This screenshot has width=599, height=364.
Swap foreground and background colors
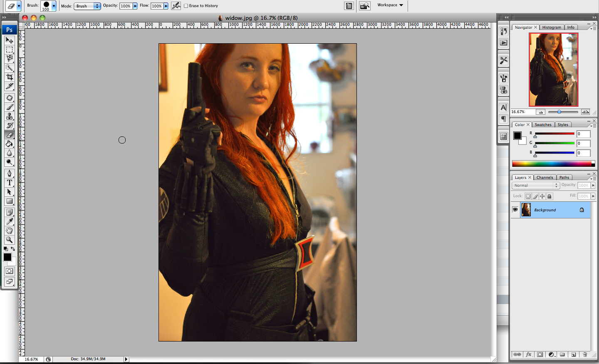[x=13, y=249]
